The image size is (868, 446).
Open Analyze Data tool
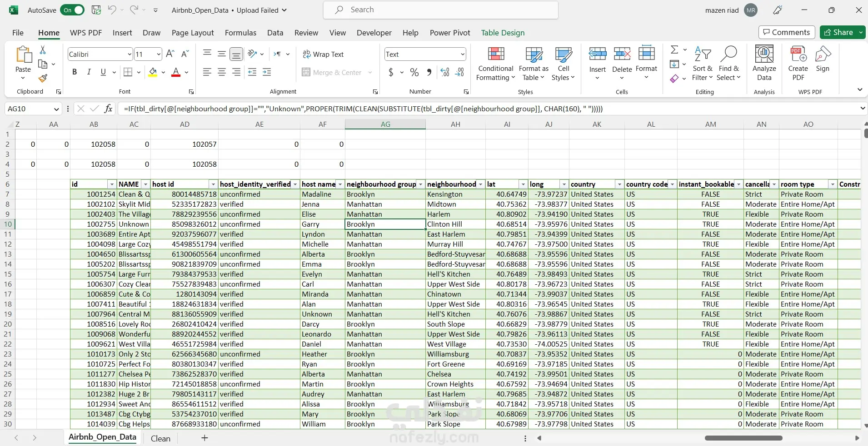coord(764,64)
